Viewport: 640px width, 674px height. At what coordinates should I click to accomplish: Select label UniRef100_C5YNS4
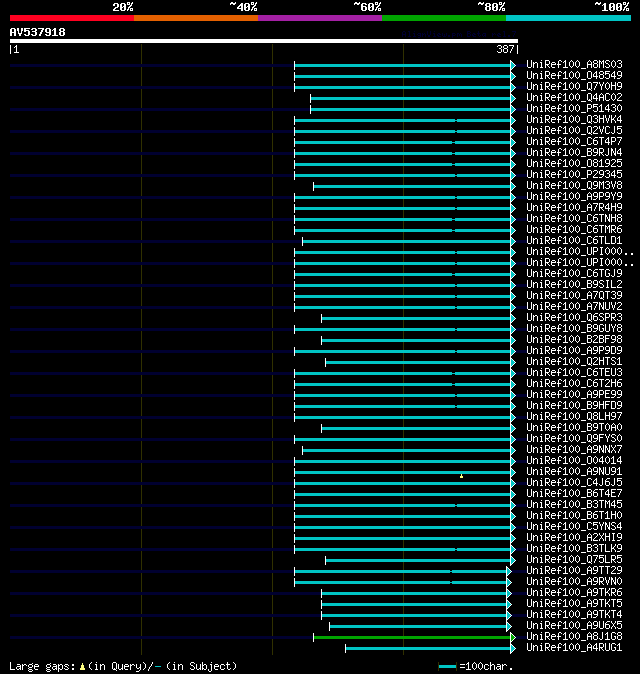pyautogui.click(x=574, y=527)
